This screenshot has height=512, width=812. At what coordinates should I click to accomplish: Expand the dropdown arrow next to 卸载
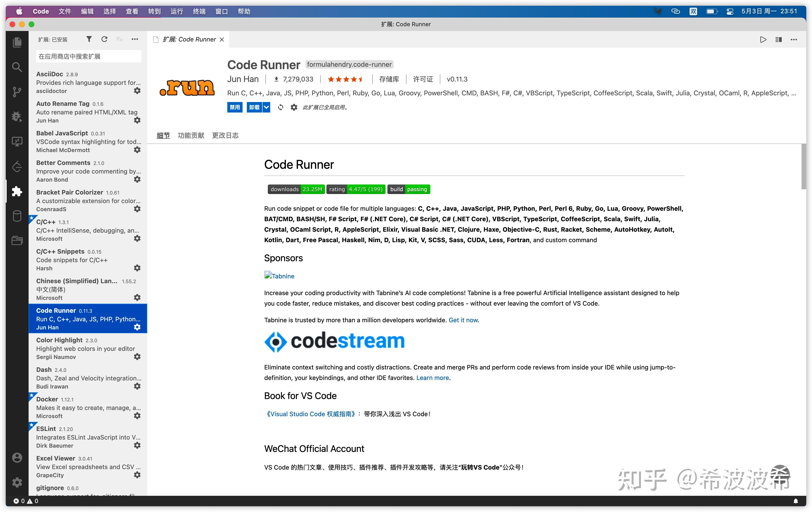(266, 107)
